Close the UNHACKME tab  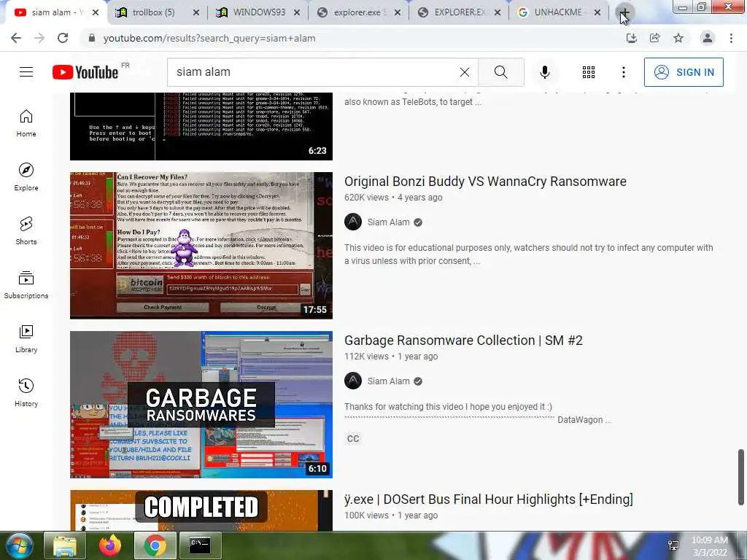pyautogui.click(x=597, y=12)
